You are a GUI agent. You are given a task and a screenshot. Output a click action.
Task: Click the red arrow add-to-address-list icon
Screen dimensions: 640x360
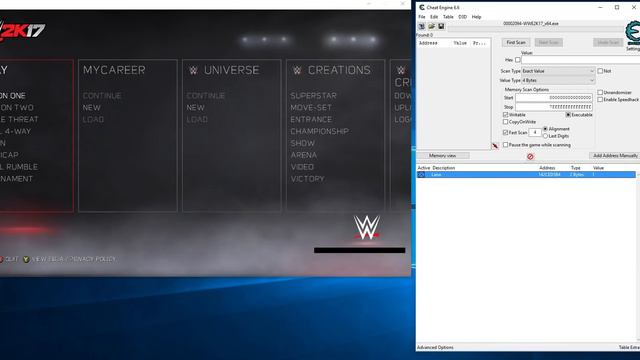click(495, 146)
